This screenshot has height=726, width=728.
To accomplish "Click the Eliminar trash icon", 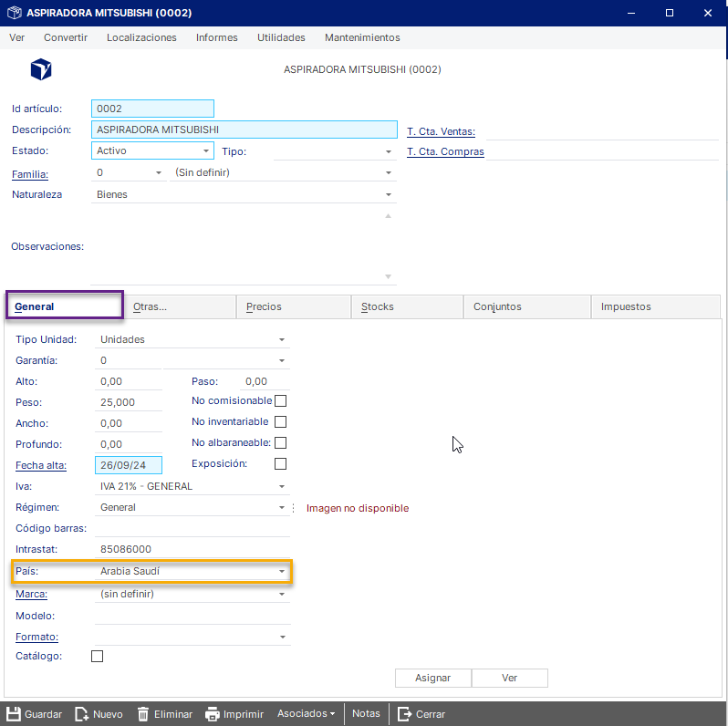I will (143, 713).
